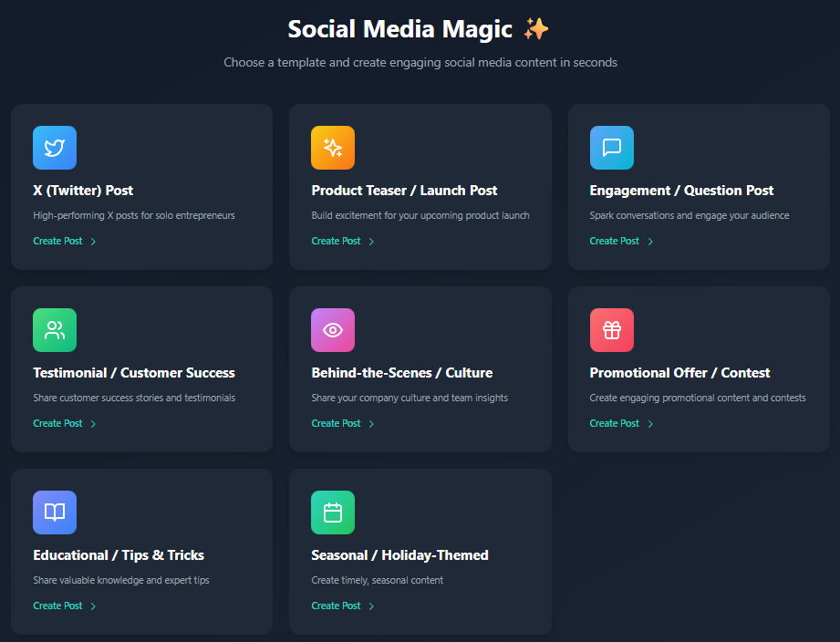The width and height of the screenshot is (840, 642).
Task: Click the Educational open book icon
Action: point(55,512)
